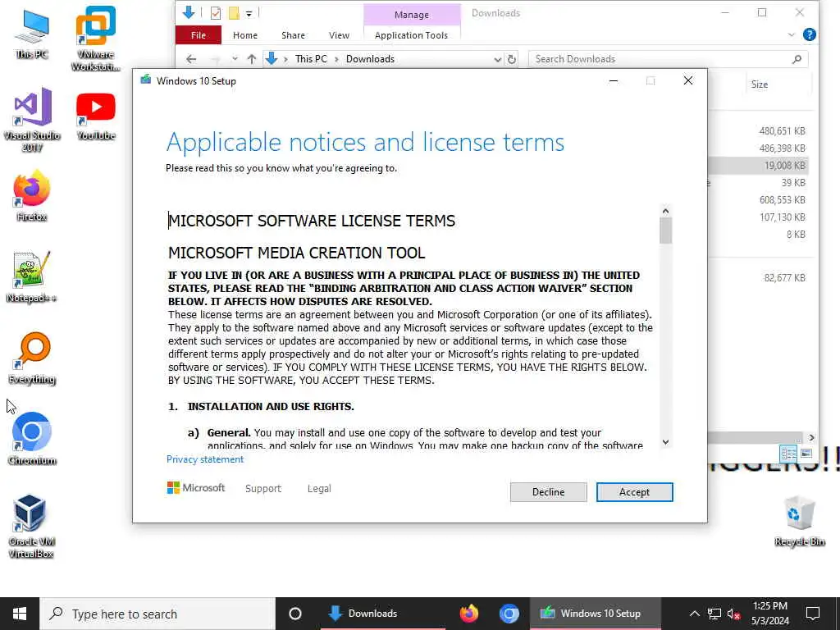The image size is (840, 630).
Task: Open the Privacy statement link
Action: 204,459
